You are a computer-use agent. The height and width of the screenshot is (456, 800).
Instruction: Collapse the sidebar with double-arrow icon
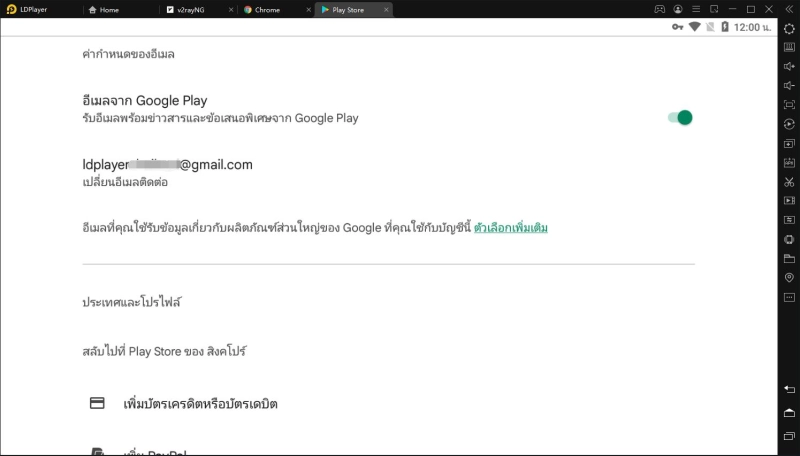point(789,9)
